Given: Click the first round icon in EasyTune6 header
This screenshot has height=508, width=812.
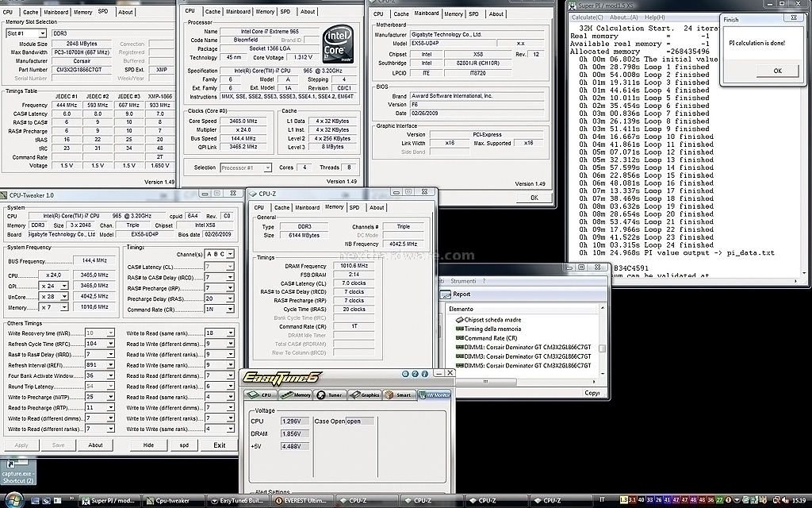Looking at the screenshot, I should pos(406,374).
